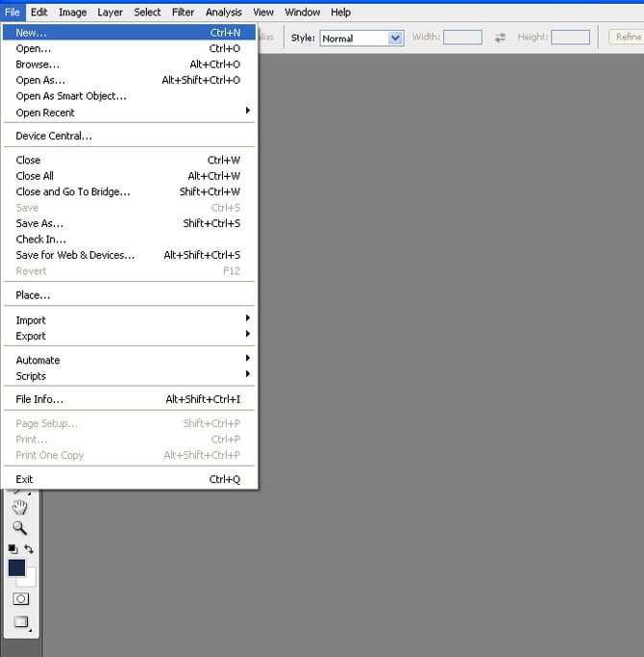The height and width of the screenshot is (657, 644).
Task: Expand the Open Recent submenu
Action: click(x=131, y=113)
